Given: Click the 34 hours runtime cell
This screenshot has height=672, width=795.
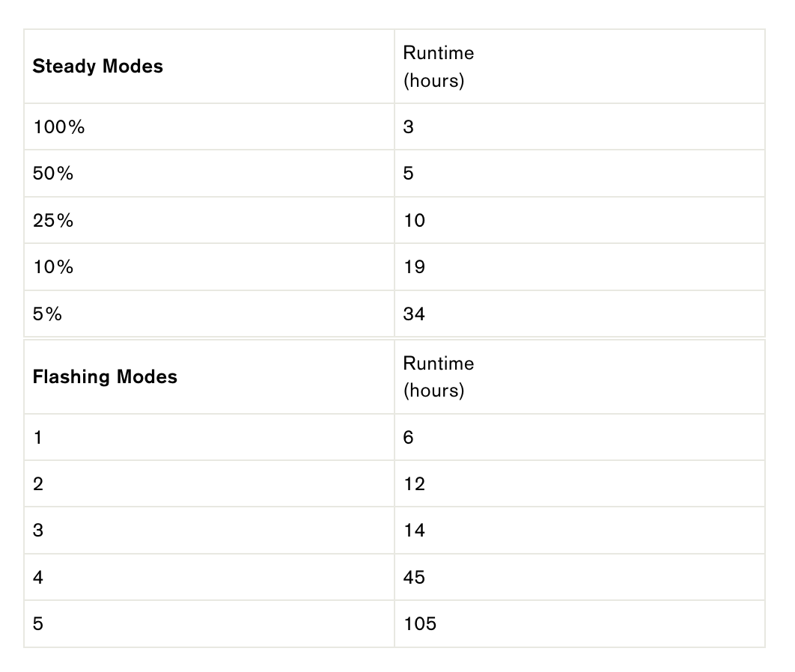Looking at the screenshot, I should click(414, 314).
